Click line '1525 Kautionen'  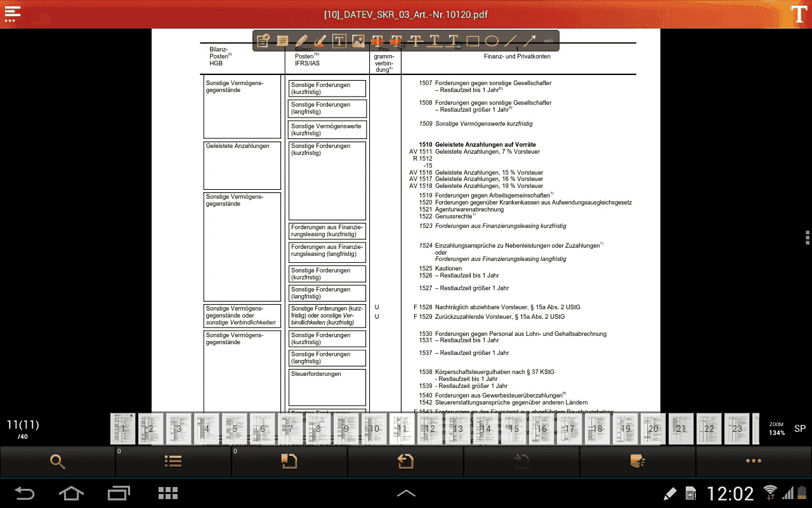pyautogui.click(x=440, y=269)
